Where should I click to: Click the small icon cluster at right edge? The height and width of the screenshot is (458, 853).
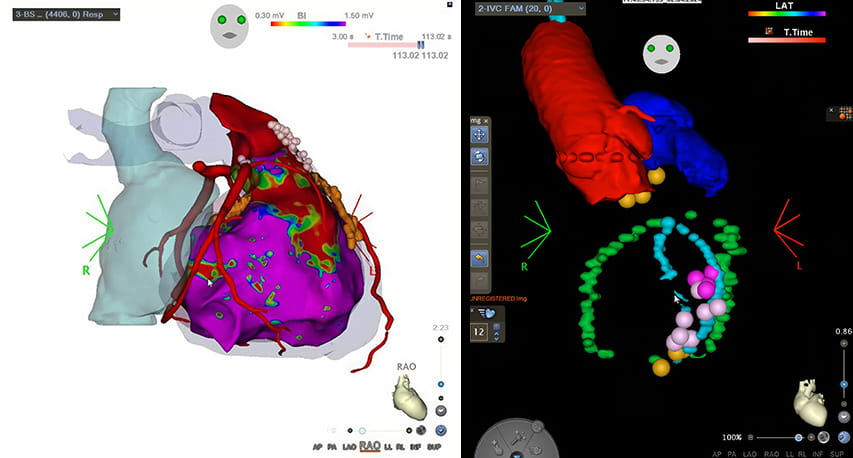pyautogui.click(x=845, y=113)
